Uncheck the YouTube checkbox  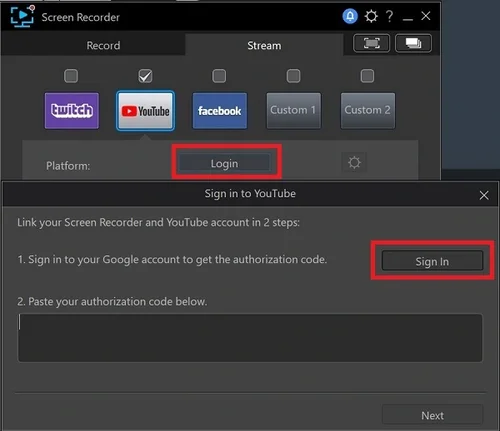(x=145, y=76)
